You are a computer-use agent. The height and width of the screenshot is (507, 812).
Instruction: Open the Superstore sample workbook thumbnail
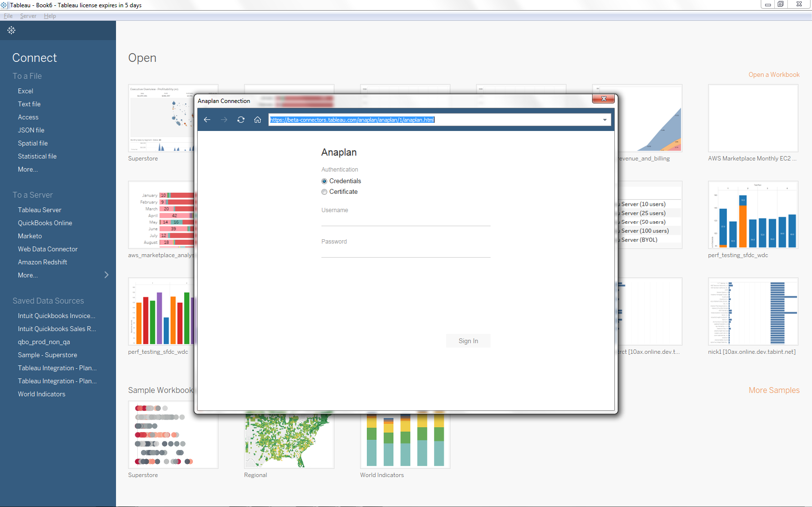pyautogui.click(x=173, y=435)
